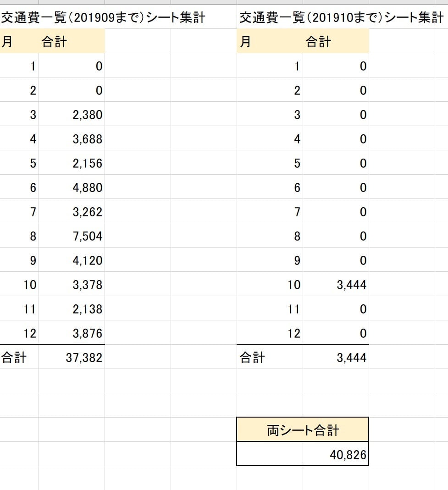Select the cell with value 2,380
Image resolution: width=448 pixels, height=490 pixels.
pos(72,114)
